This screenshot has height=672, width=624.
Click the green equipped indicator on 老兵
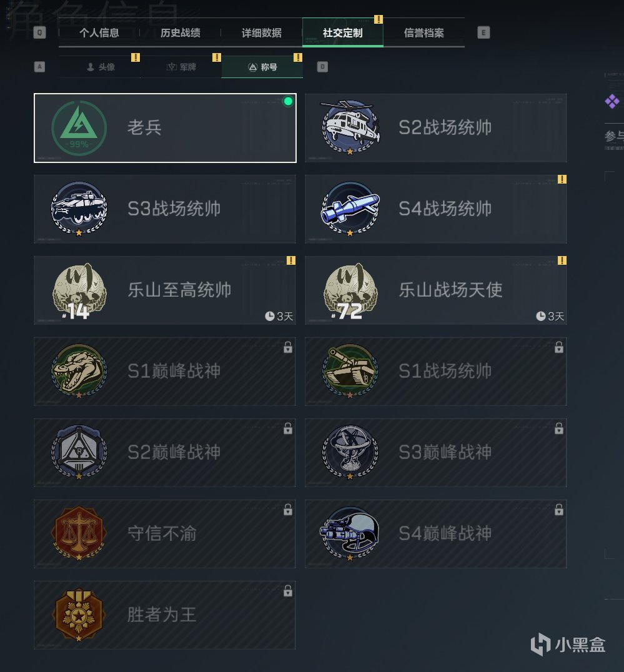pos(288,101)
